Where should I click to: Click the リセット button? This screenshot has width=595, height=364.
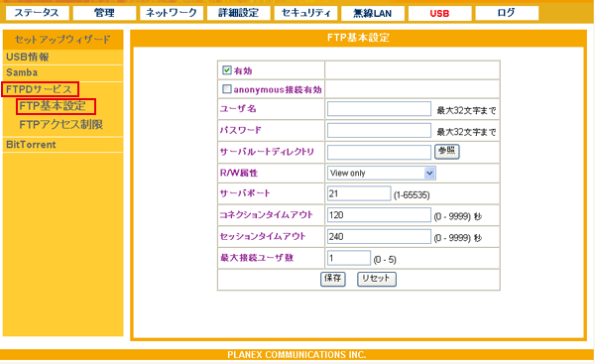(x=377, y=279)
